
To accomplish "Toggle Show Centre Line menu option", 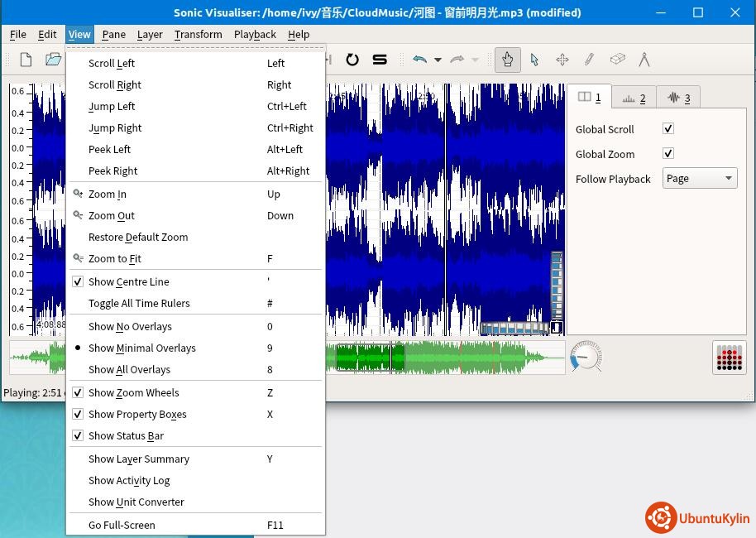I will point(129,281).
